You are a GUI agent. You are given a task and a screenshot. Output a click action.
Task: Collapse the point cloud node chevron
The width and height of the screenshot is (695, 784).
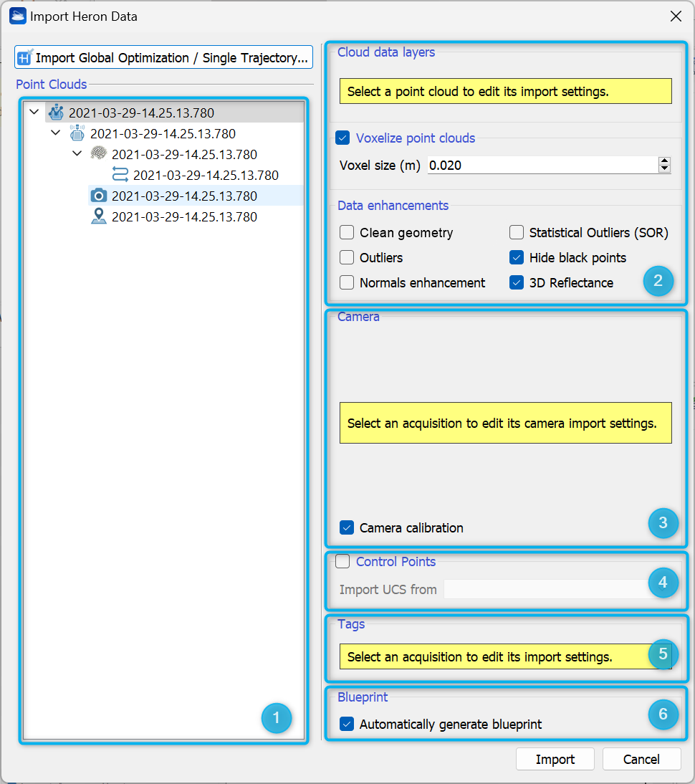pyautogui.click(x=77, y=154)
